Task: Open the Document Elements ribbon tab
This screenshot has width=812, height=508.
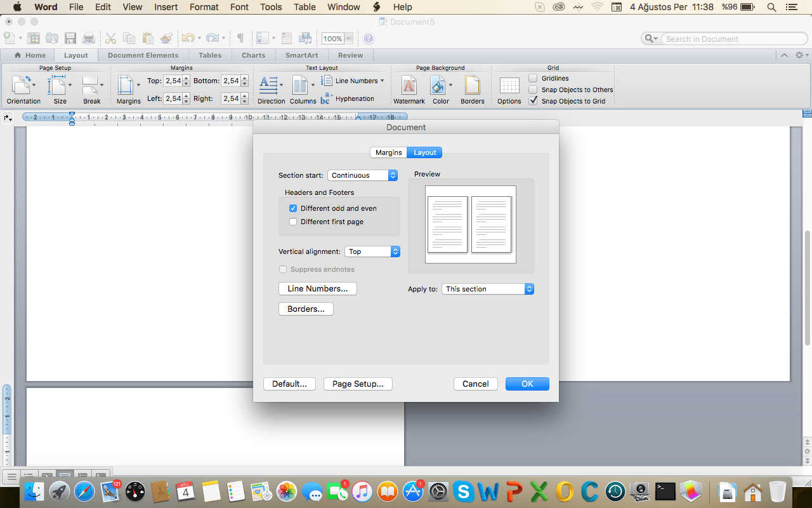Action: pos(143,55)
